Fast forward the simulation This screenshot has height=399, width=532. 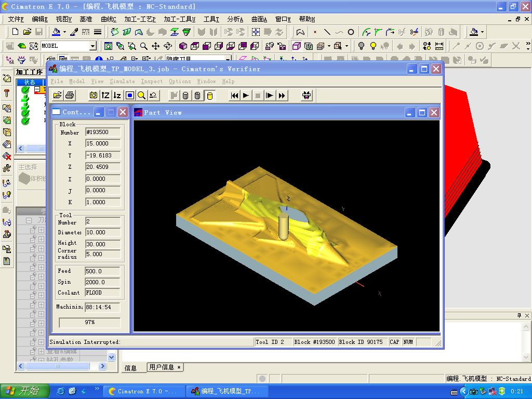[282, 96]
